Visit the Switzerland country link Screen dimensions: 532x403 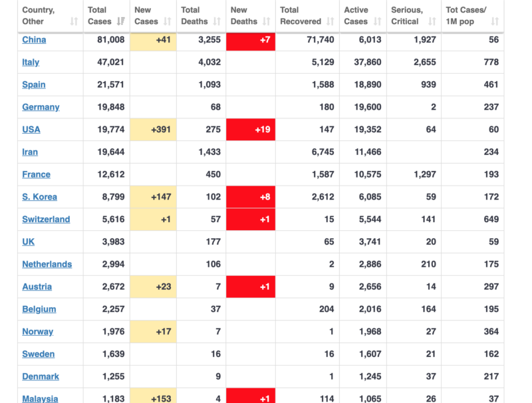click(x=46, y=219)
